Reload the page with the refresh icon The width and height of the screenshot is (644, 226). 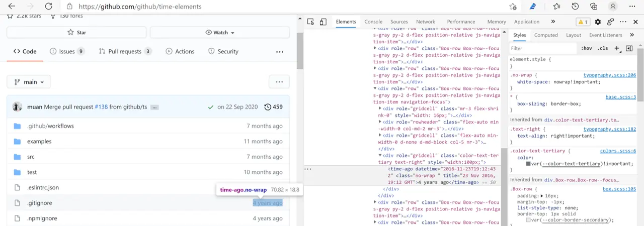pos(48,7)
